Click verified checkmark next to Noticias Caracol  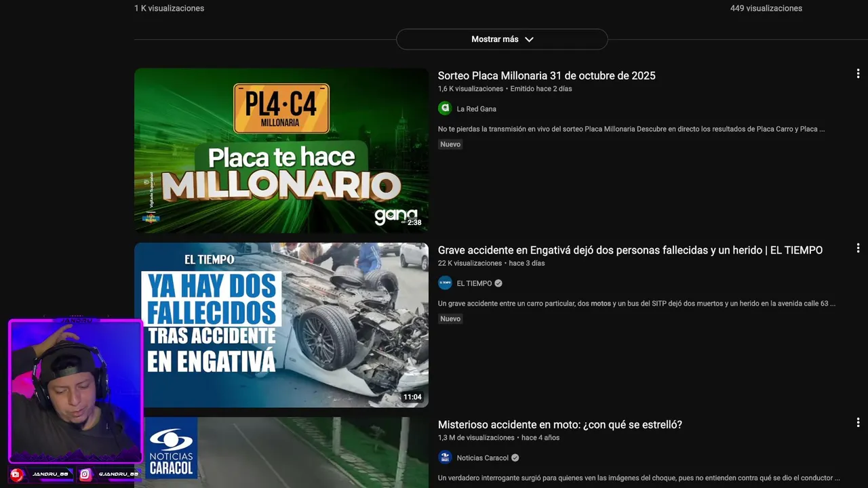pyautogui.click(x=515, y=458)
